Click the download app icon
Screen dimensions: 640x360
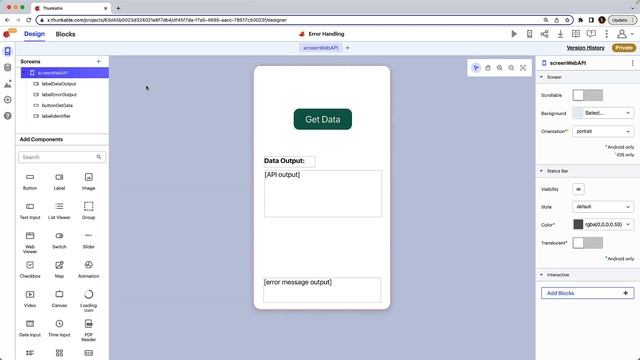click(560, 34)
